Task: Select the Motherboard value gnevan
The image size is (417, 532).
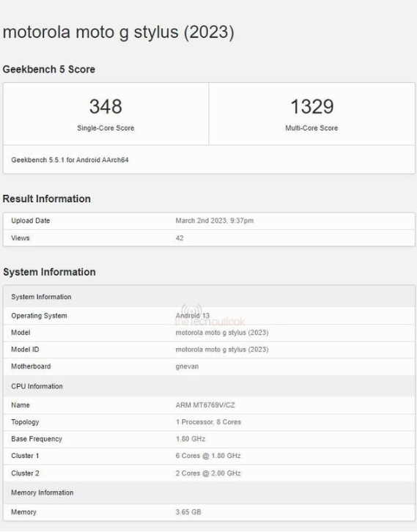Action: tap(187, 366)
